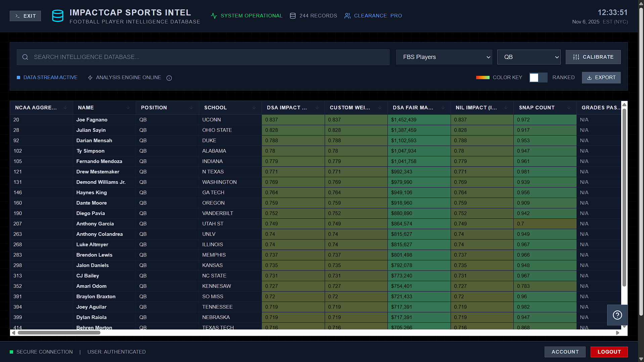Sort by the Snap Count column header
The height and width of the screenshot is (362, 644).
pos(537,108)
